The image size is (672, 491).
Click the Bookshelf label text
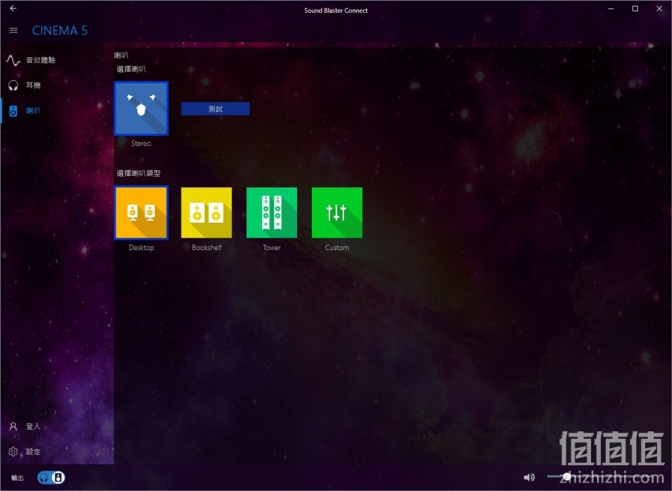207,248
